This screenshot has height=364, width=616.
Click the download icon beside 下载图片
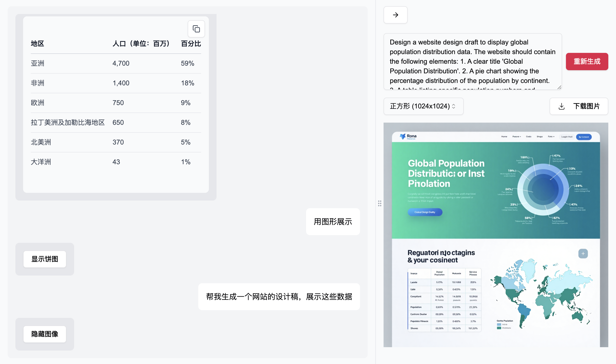[561, 106]
